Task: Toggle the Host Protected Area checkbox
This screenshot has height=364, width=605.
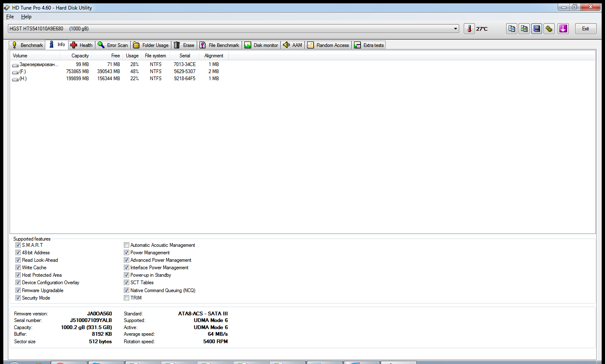Action: [18, 275]
